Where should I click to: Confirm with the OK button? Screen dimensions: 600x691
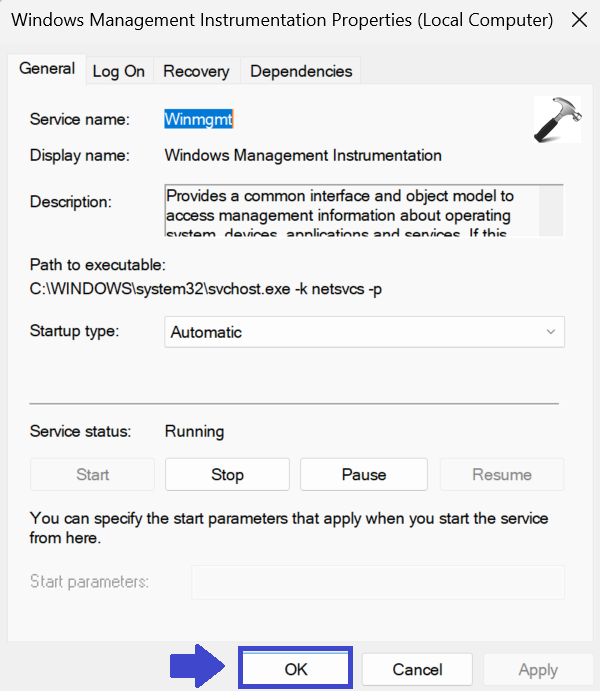coord(296,669)
